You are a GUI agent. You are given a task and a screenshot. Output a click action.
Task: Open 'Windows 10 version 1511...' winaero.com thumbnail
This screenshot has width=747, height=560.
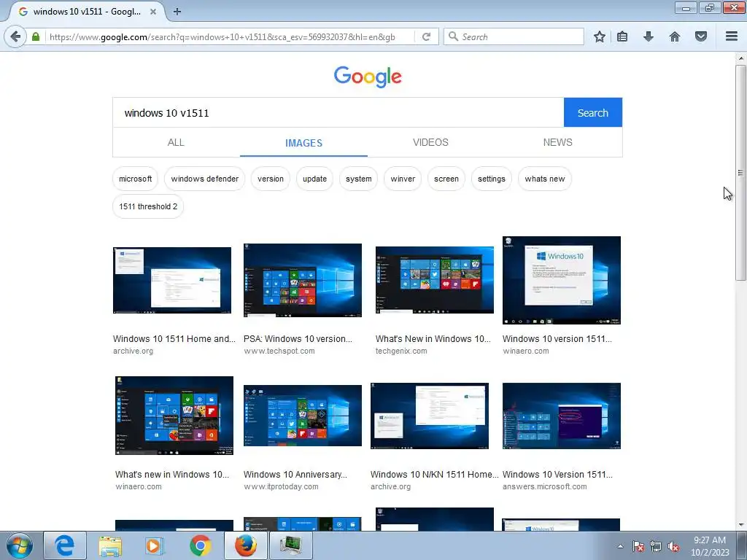click(x=562, y=280)
